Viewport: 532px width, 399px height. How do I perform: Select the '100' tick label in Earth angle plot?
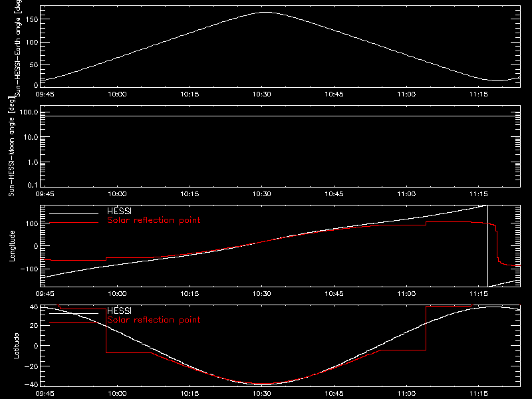pos(31,42)
